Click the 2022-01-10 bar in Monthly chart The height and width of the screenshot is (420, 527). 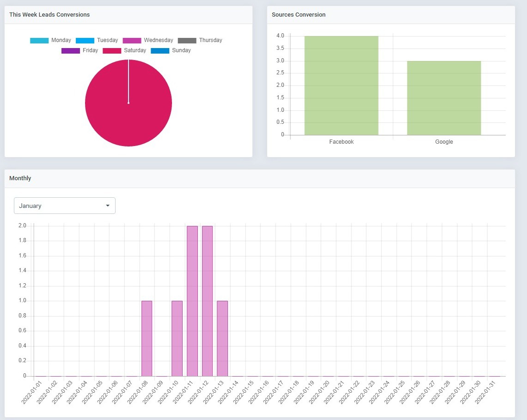click(x=177, y=338)
